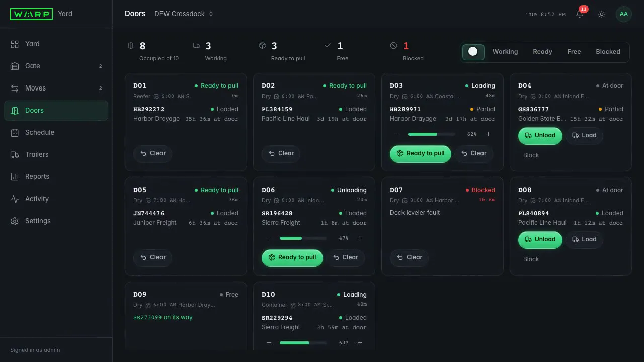Image resolution: width=644 pixels, height=362 pixels.
Task: Clear door D03
Action: (x=474, y=154)
